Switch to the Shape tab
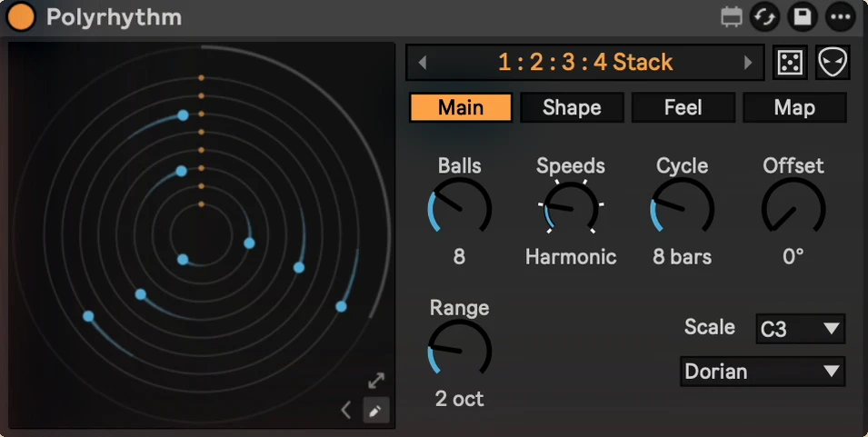The width and height of the screenshot is (868, 437). point(572,107)
